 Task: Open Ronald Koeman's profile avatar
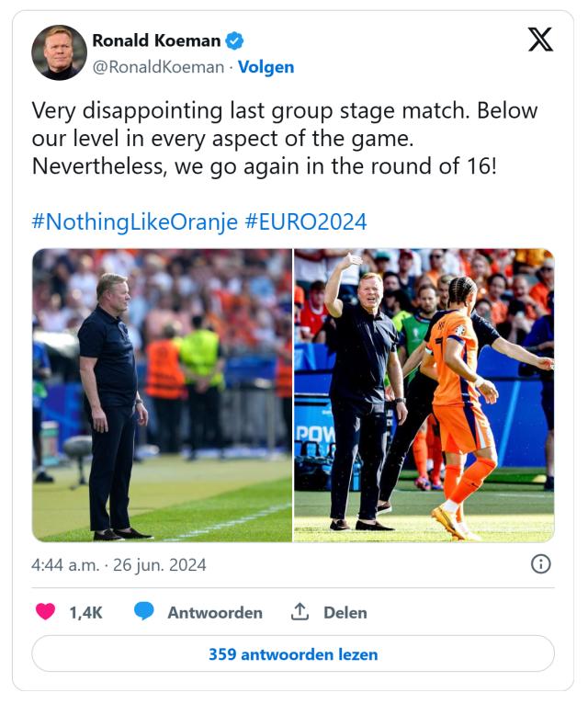click(59, 52)
